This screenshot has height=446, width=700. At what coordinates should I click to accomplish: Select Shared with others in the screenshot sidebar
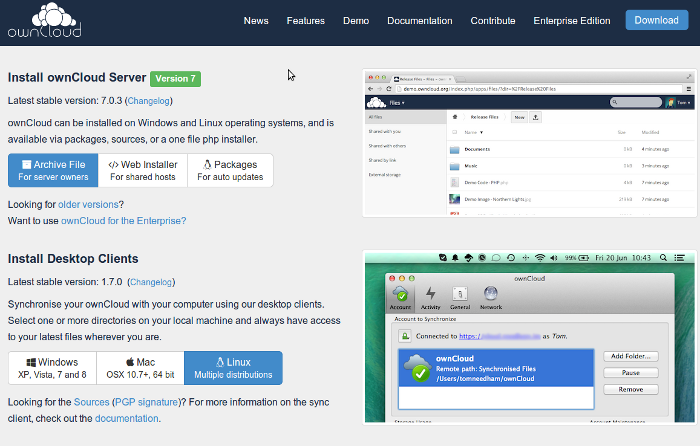[x=387, y=146]
